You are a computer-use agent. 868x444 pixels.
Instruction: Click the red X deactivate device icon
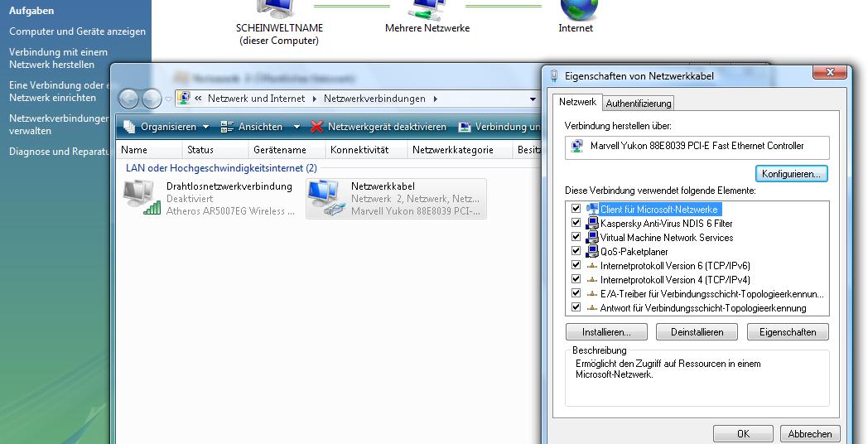coord(316,127)
